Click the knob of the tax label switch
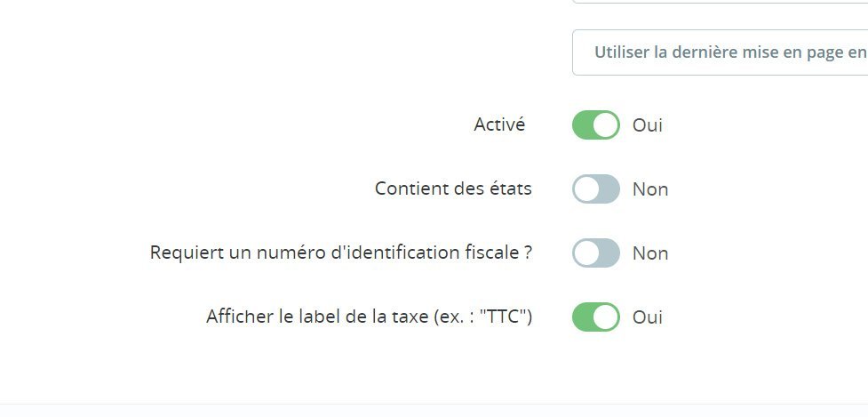868x417 pixels. coord(606,317)
